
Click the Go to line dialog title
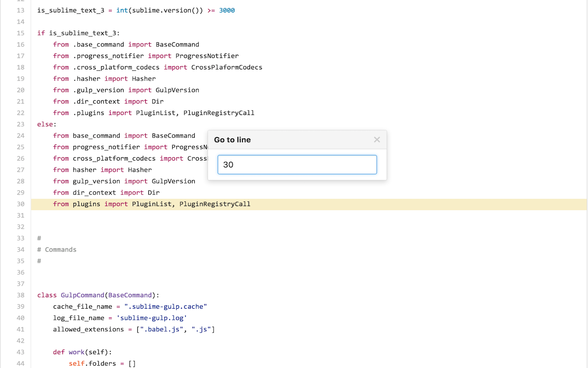pos(232,139)
